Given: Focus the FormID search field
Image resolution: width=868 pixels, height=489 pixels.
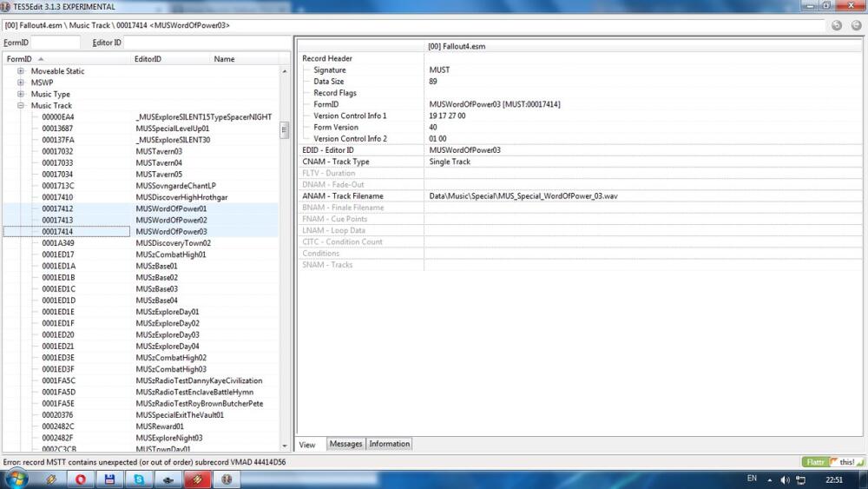Looking at the screenshot, I should [56, 43].
